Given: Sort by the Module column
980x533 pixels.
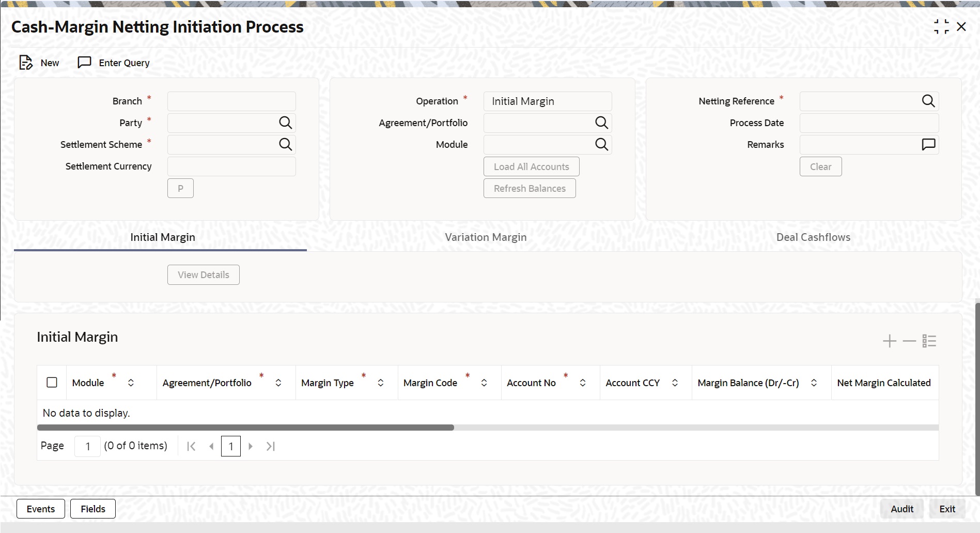Looking at the screenshot, I should pos(131,383).
